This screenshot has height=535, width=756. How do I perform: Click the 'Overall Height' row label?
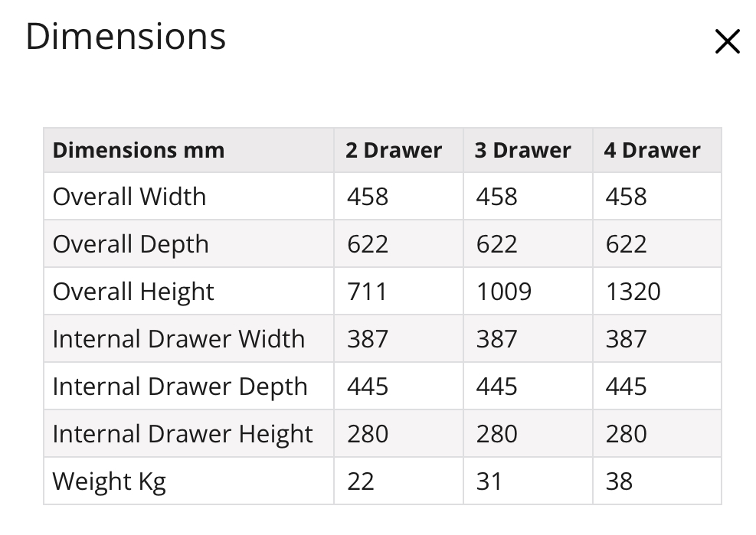(133, 292)
